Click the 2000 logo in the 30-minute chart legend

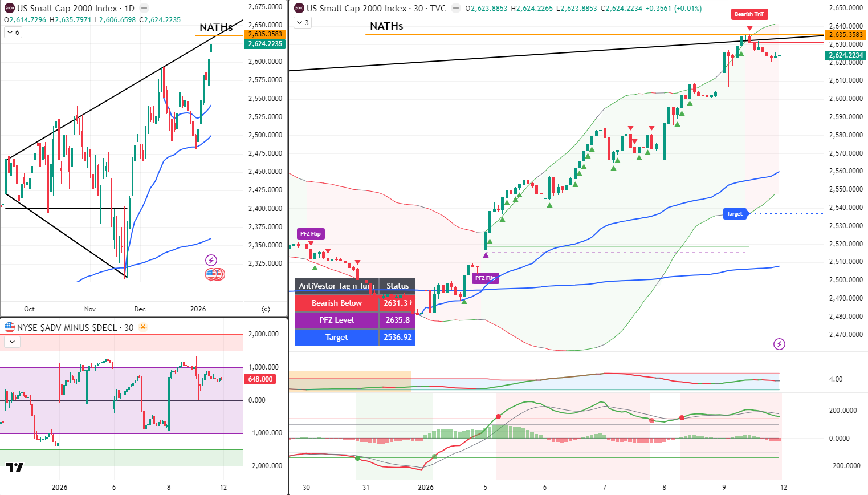(x=297, y=9)
